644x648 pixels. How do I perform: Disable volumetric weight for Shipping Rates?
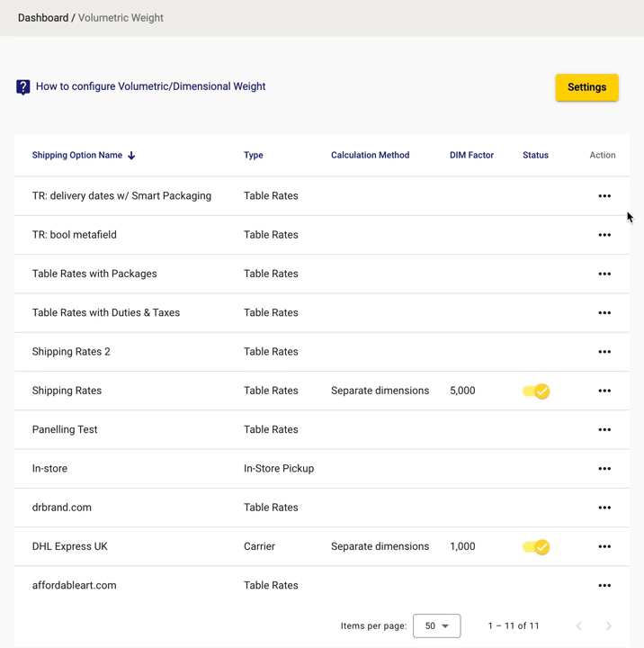[x=536, y=391]
